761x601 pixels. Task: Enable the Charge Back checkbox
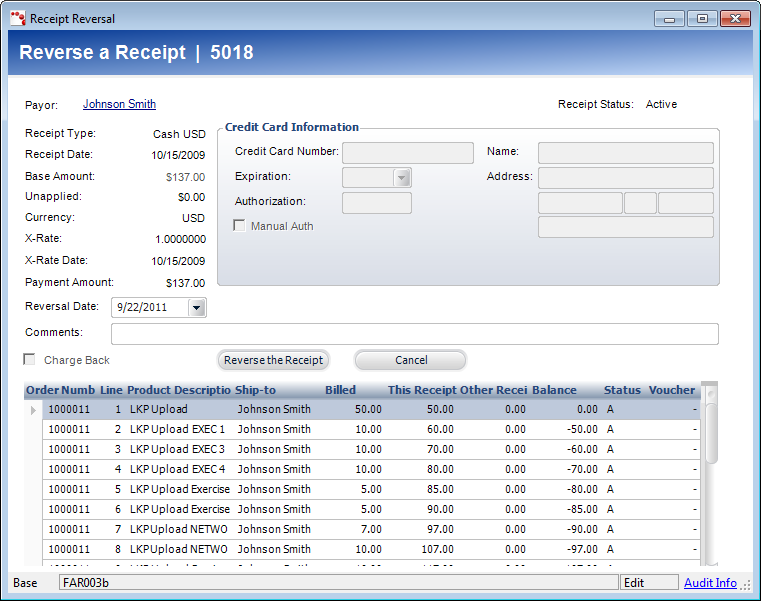click(x=30, y=360)
